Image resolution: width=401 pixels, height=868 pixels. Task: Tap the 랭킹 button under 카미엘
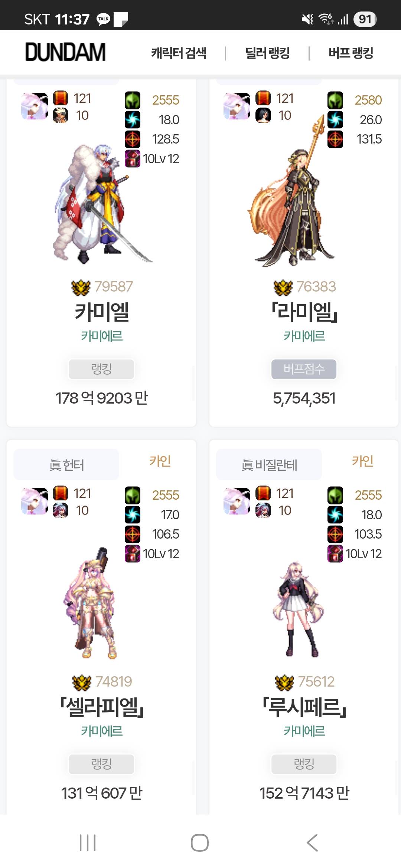point(101,369)
